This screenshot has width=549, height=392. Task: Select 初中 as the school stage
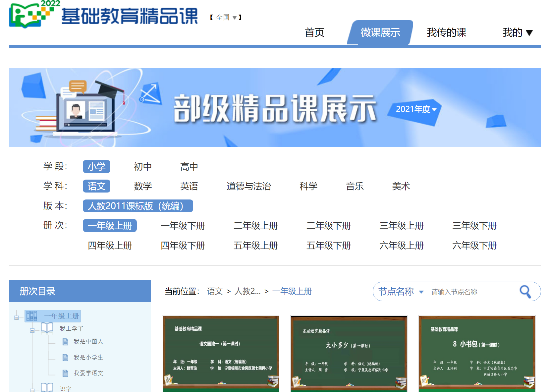pos(142,167)
